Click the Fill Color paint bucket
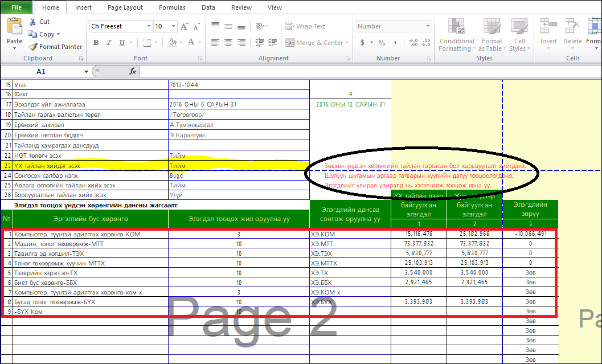 point(173,43)
